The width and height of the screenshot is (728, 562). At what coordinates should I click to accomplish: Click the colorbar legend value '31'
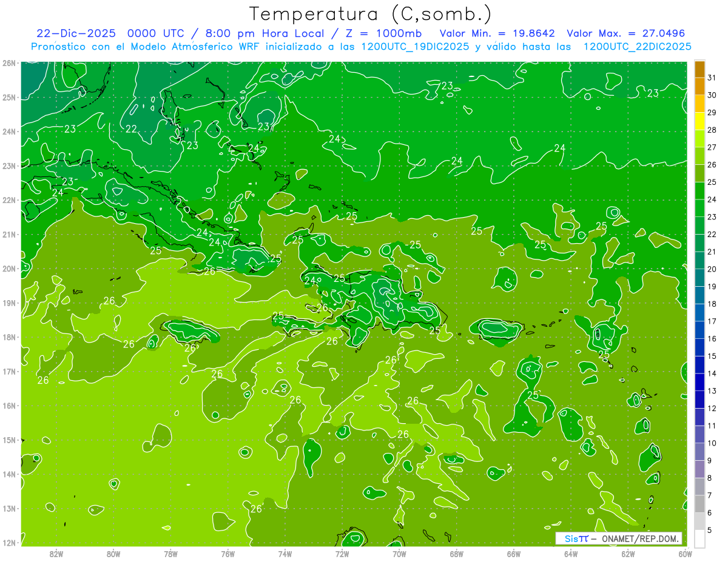712,78
